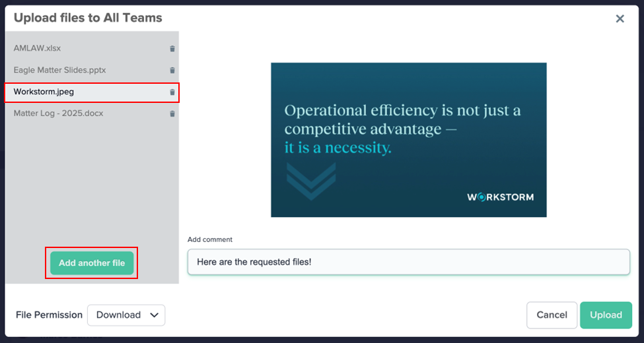Delete Matter Log - 2025.docx using trash icon

[x=172, y=113]
